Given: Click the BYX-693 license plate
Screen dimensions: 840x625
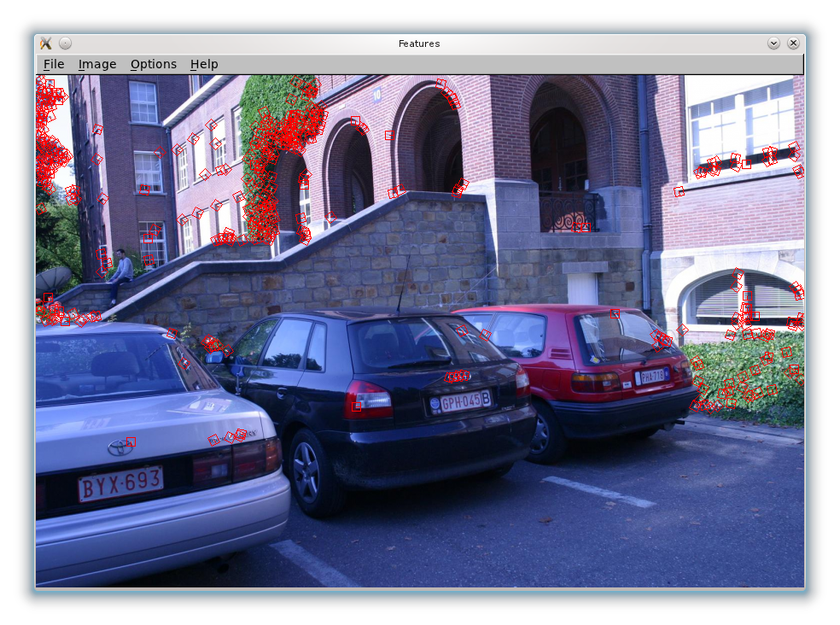Looking at the screenshot, I should tap(120, 484).
